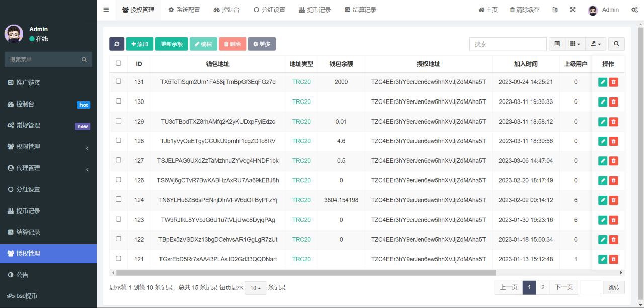Enter fullscreen mode via expand icon

point(573,10)
